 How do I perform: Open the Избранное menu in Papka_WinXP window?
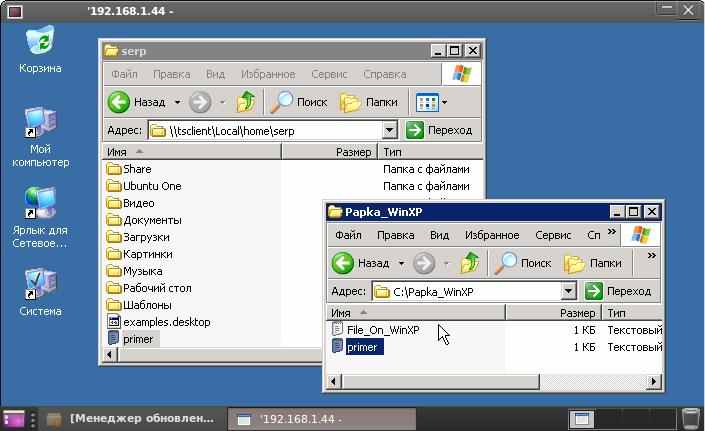492,235
